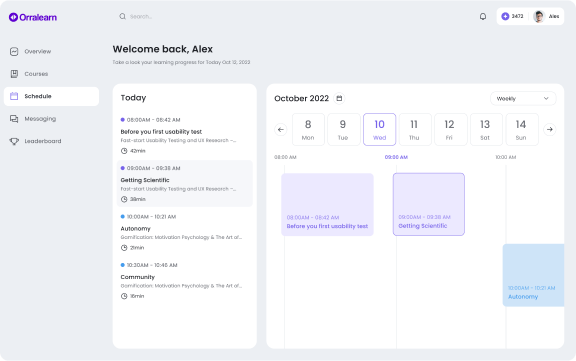Click the Courses book icon
The width and height of the screenshot is (576, 361).
[14, 74]
